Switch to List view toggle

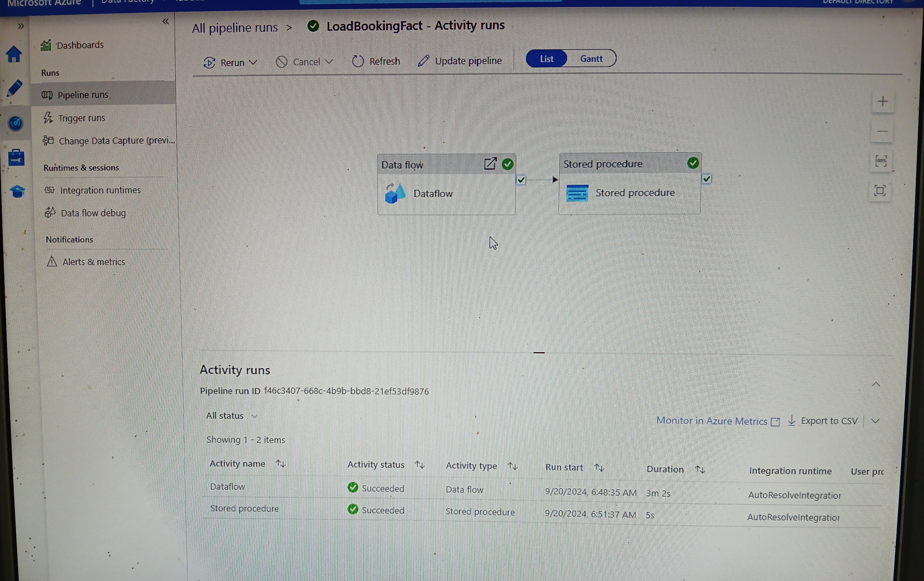coord(546,59)
